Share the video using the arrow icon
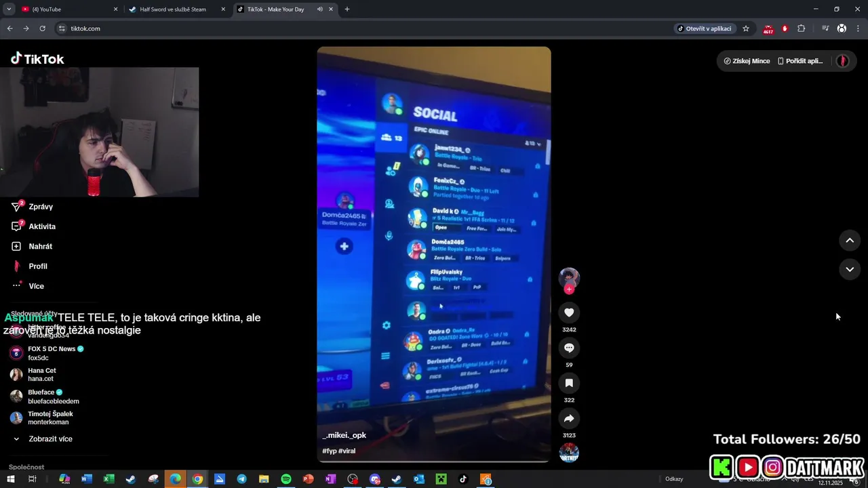 point(569,418)
